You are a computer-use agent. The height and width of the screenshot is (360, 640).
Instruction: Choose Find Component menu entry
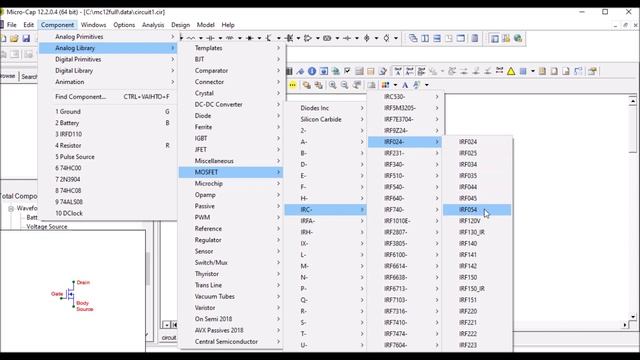click(x=108, y=97)
